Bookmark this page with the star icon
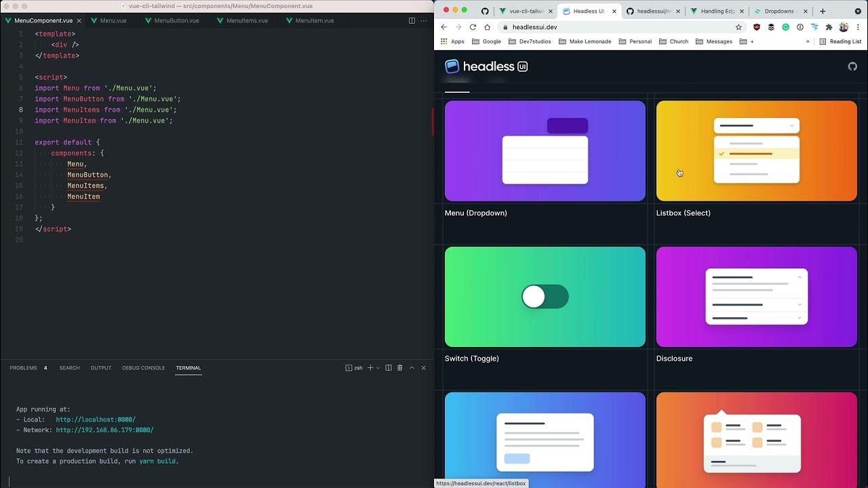Viewport: 868px width, 488px height. pyautogui.click(x=738, y=27)
